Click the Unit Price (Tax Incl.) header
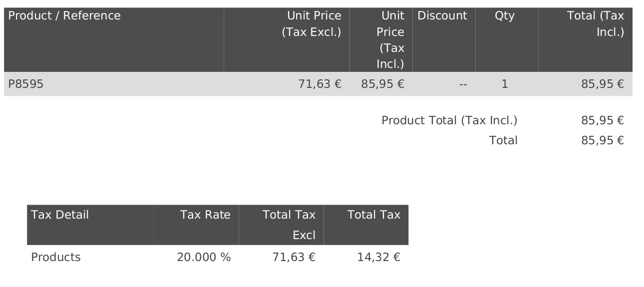644x287 pixels. [390, 40]
